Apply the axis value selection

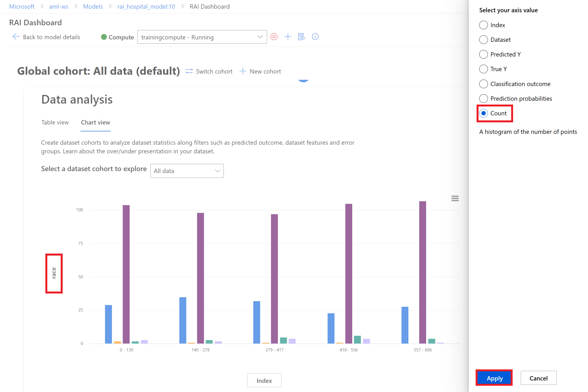coord(494,378)
